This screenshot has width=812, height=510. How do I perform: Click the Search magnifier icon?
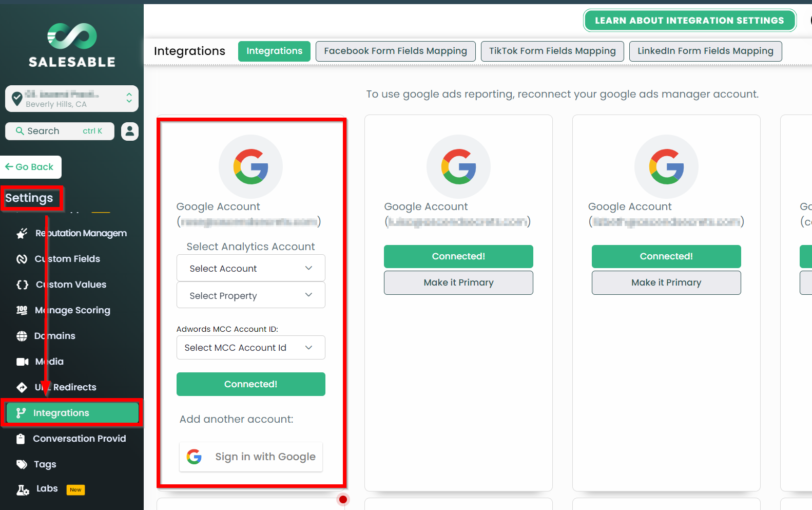[20, 131]
